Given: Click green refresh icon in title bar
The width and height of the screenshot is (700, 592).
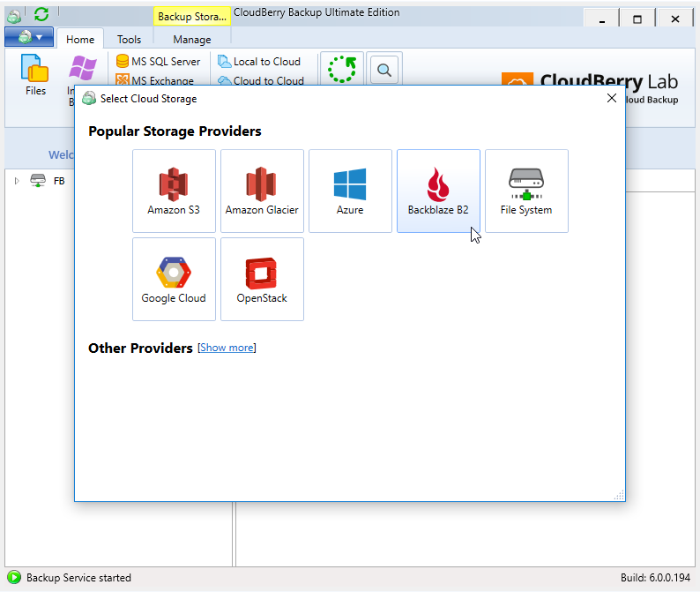Looking at the screenshot, I should 41,14.
